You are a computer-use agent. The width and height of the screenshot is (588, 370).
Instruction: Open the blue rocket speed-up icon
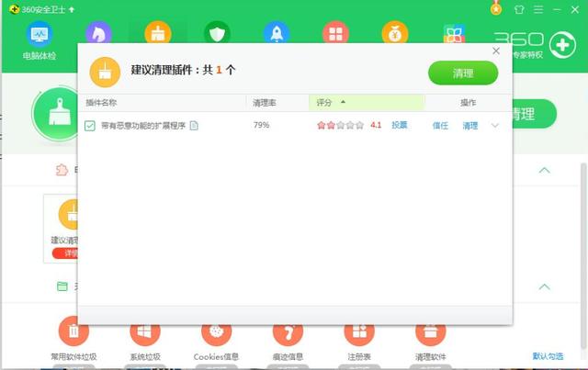pos(277,33)
